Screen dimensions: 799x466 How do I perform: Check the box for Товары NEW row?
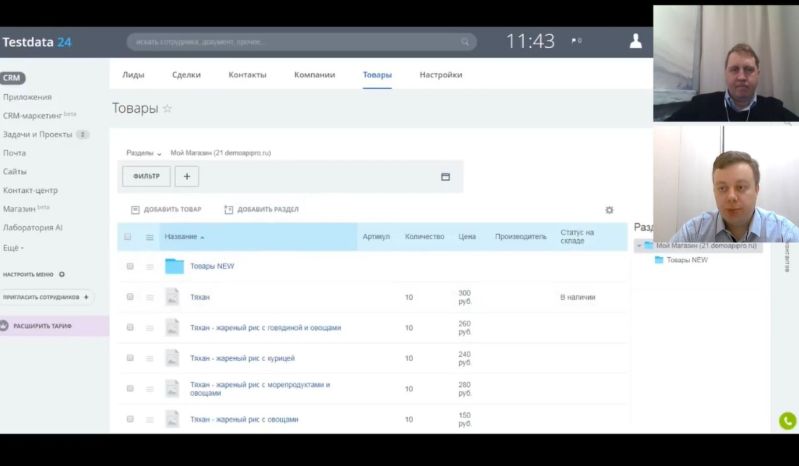(x=129, y=266)
